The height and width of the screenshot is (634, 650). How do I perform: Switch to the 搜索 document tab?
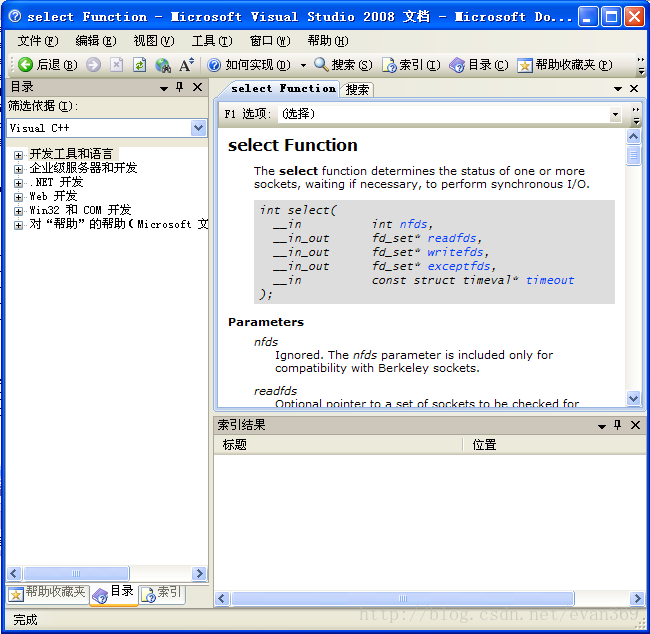357,89
